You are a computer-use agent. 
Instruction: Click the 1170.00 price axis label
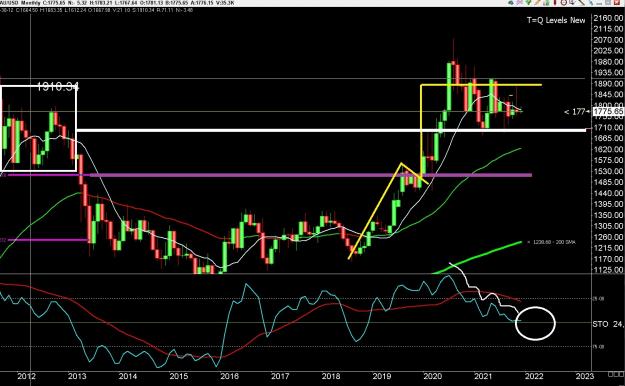tap(608, 259)
